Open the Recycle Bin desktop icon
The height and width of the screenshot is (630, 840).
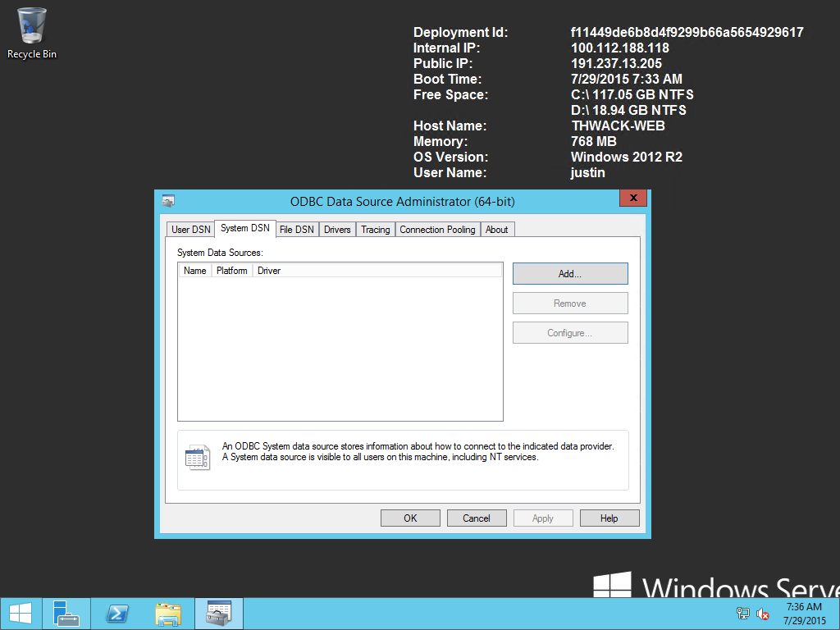[32, 33]
